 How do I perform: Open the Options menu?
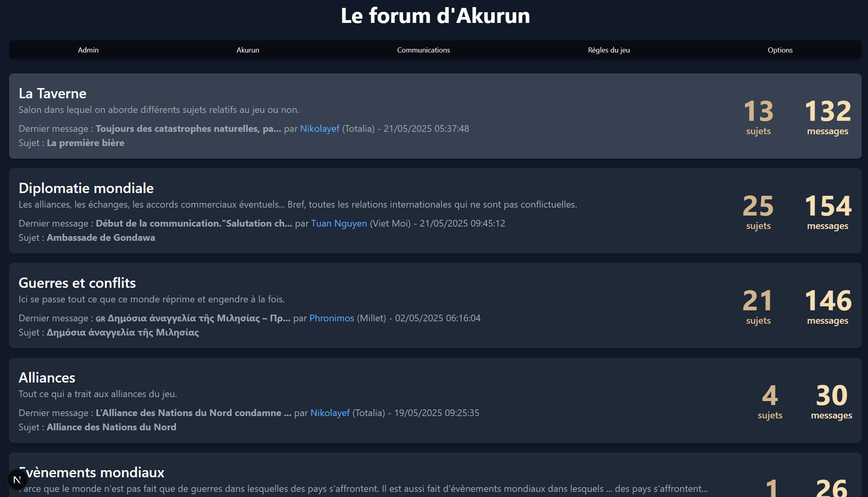pos(780,50)
